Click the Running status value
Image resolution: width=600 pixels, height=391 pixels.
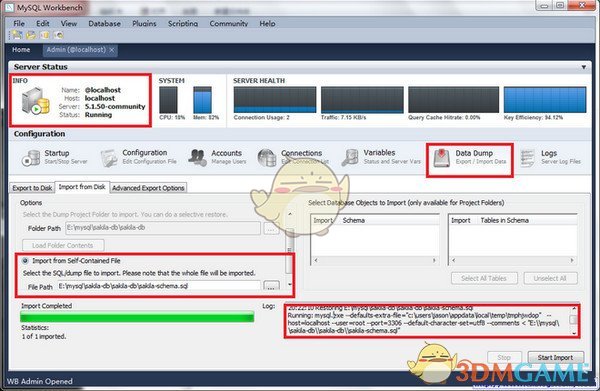98,115
